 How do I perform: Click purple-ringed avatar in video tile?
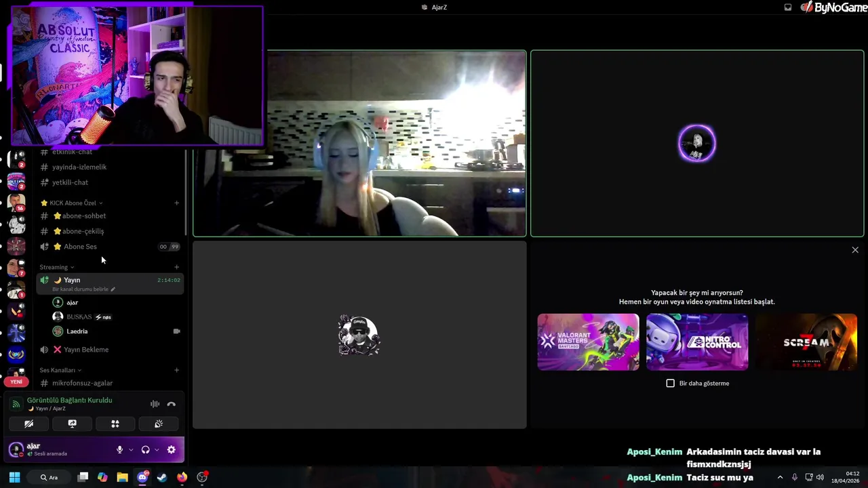click(697, 144)
